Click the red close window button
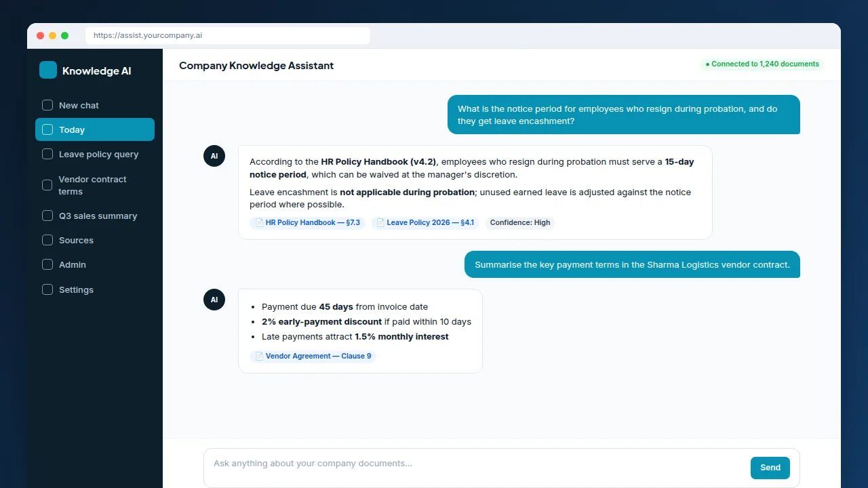This screenshot has height=488, width=868. pyautogui.click(x=41, y=35)
